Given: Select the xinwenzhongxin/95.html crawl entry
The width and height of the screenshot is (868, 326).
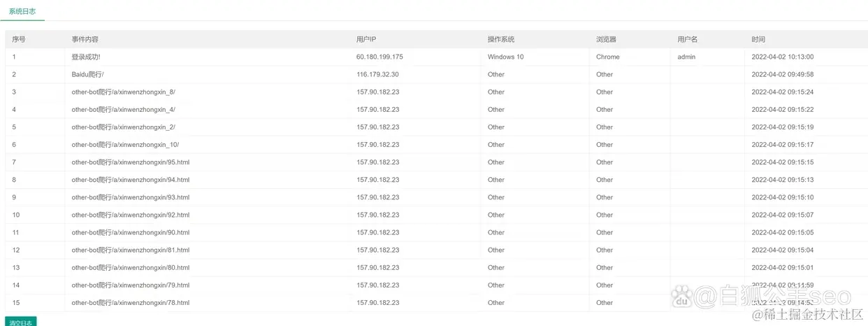Looking at the screenshot, I should point(130,162).
